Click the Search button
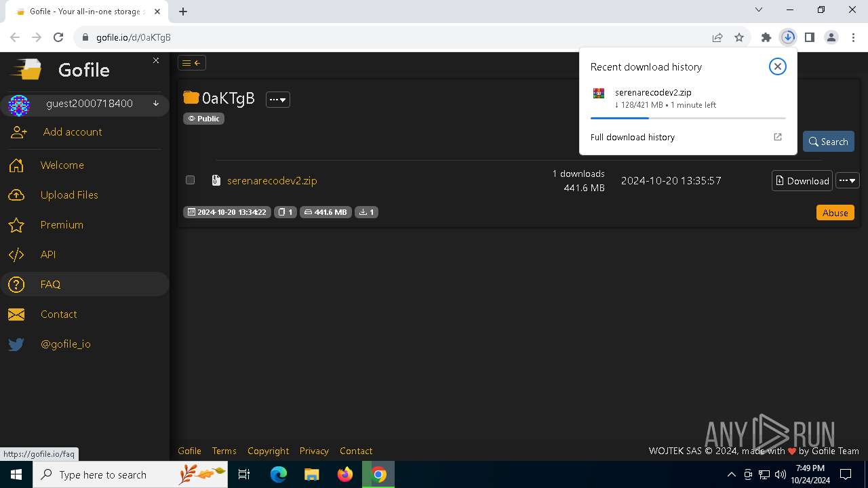Screen dimensions: 868x488 click(x=829, y=142)
